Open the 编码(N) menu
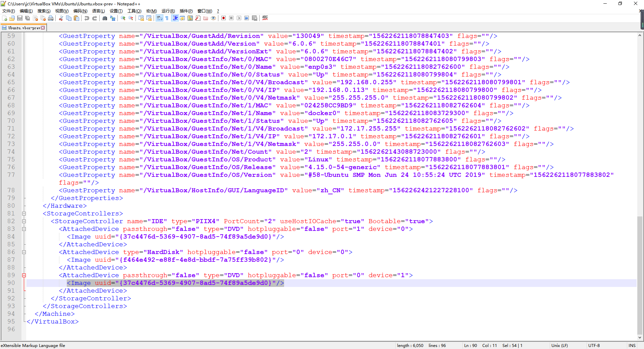This screenshot has width=644, height=349. [x=80, y=11]
